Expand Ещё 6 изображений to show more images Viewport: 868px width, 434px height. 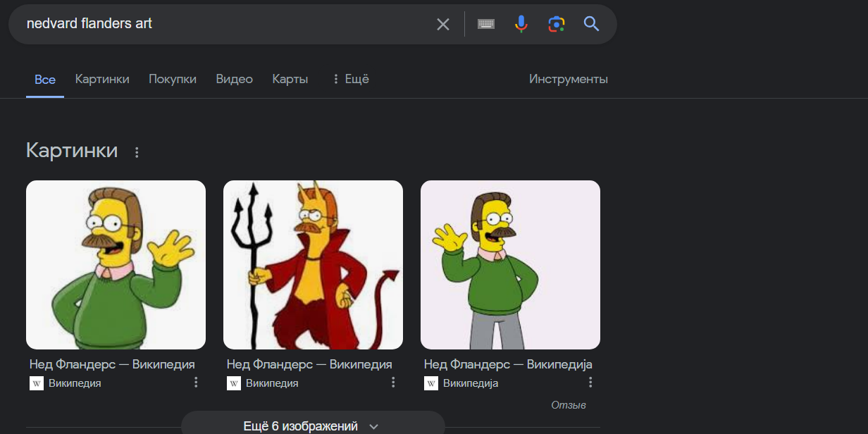click(313, 425)
